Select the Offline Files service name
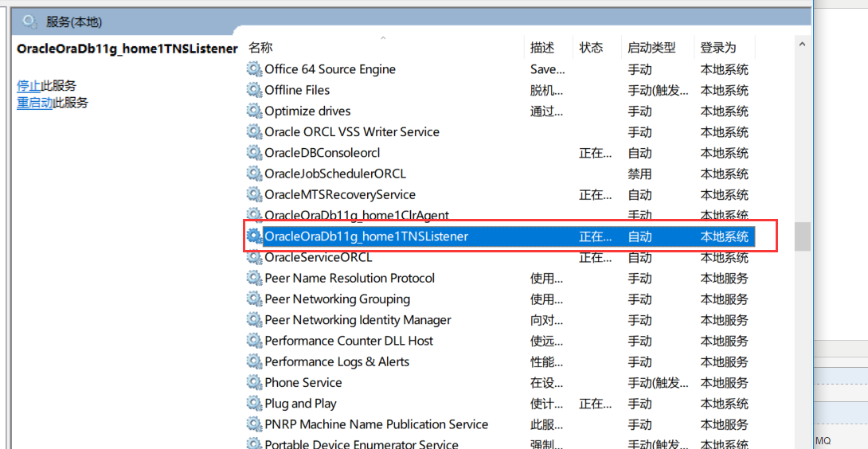 click(x=297, y=90)
